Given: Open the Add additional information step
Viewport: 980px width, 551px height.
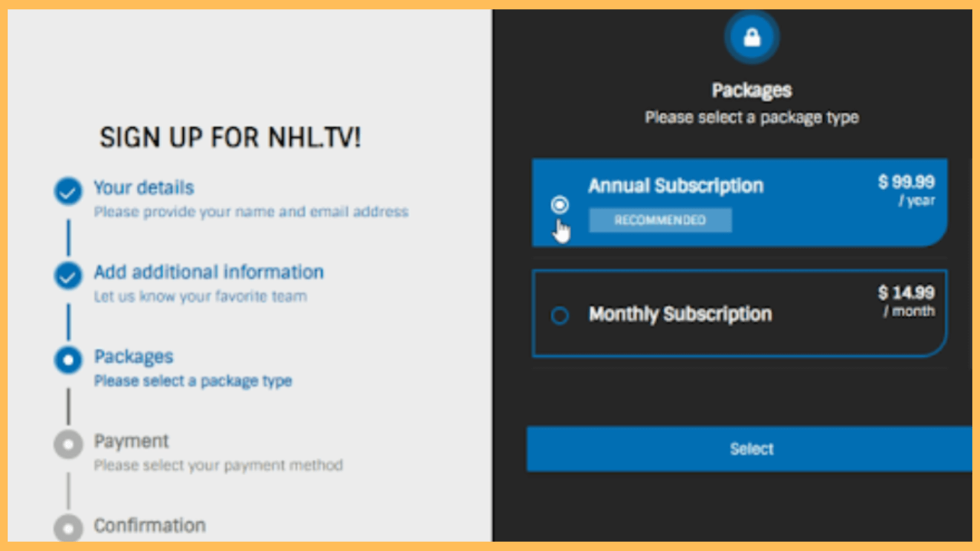Looking at the screenshot, I should 208,272.
